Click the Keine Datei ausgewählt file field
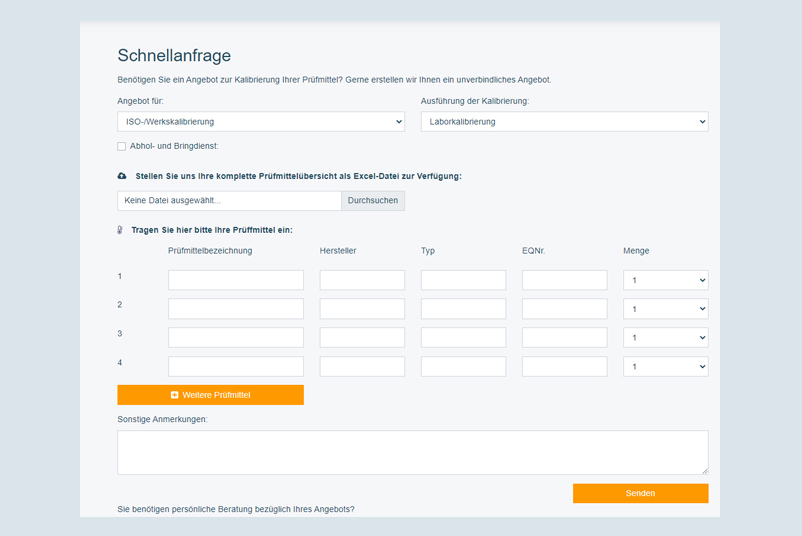The height and width of the screenshot is (536, 802). tap(229, 200)
